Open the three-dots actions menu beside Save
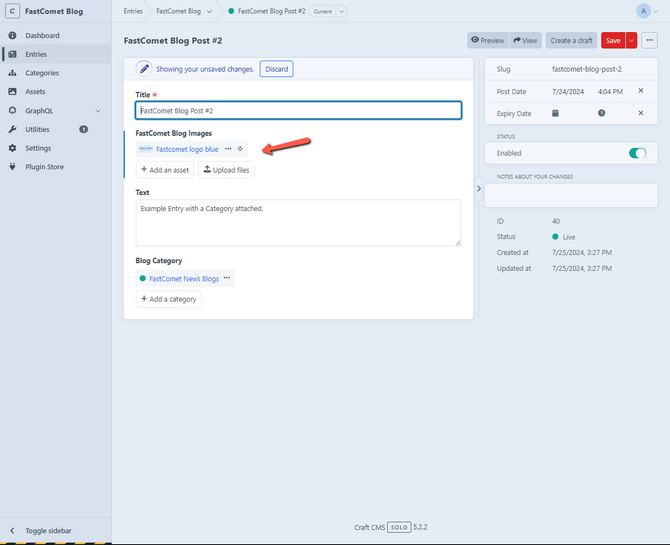 (650, 40)
